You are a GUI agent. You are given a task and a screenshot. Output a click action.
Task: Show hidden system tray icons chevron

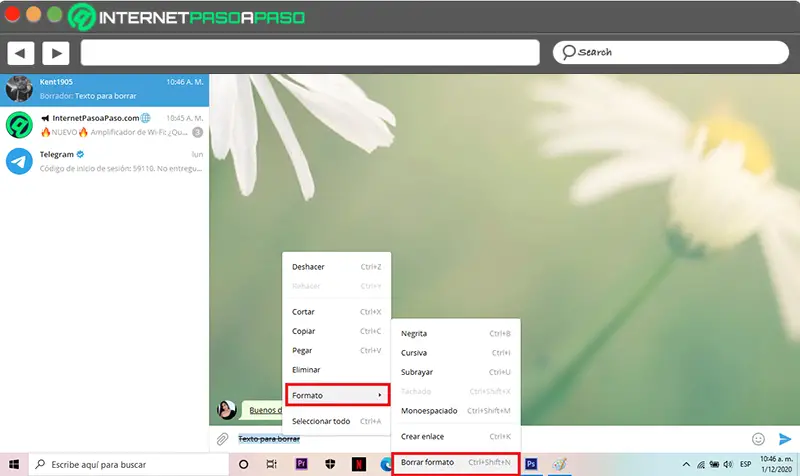tap(686, 464)
